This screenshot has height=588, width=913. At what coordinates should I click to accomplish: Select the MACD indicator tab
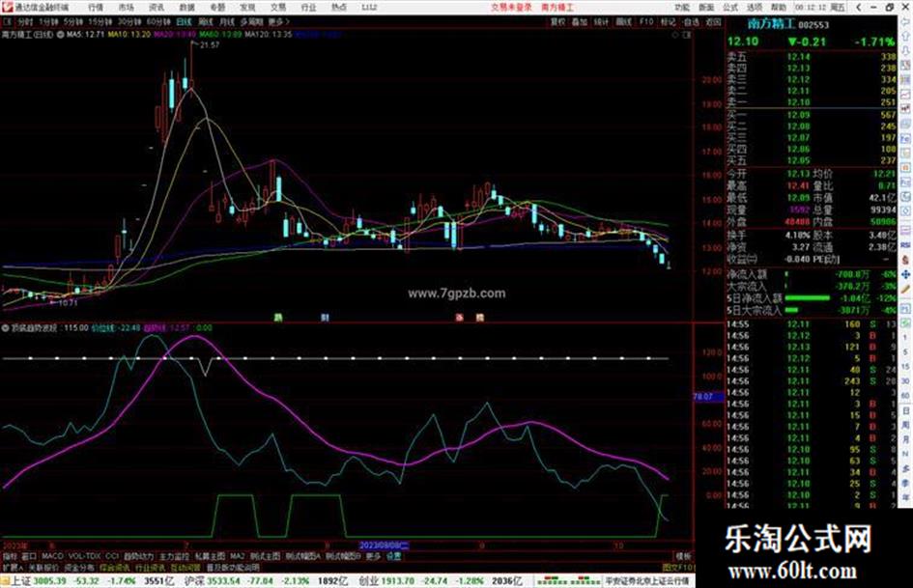pyautogui.click(x=52, y=556)
